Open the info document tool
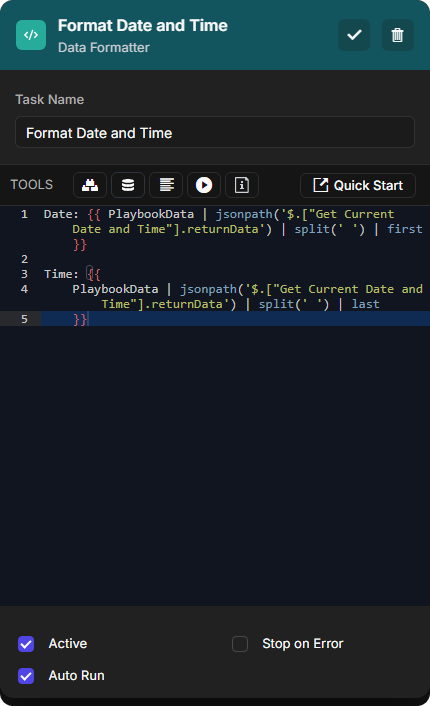430x706 pixels. 242,185
